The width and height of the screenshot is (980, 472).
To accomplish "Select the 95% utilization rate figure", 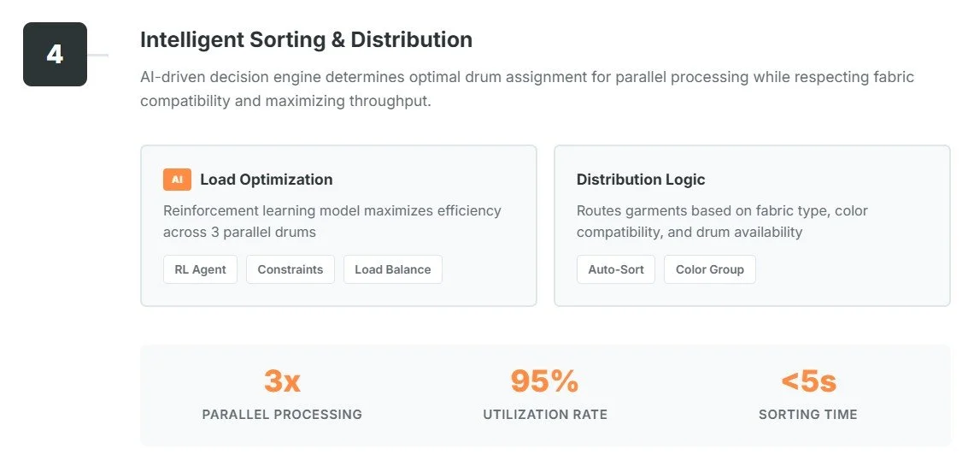I will tap(544, 381).
